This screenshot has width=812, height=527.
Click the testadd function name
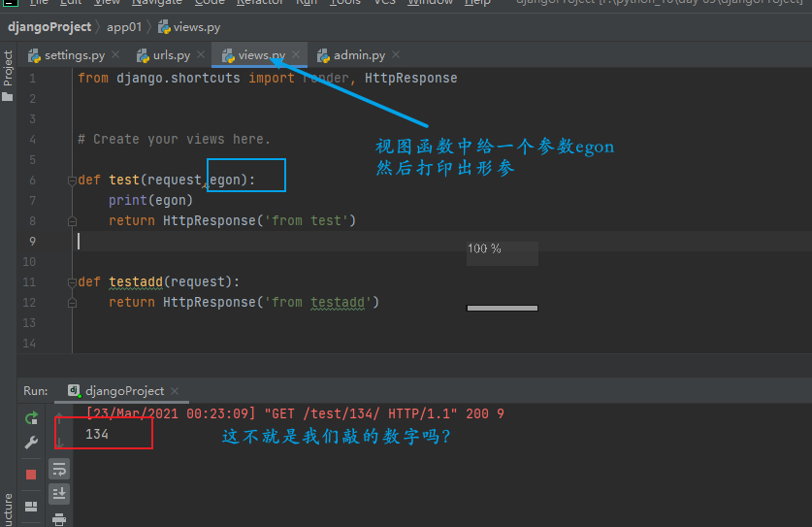(x=136, y=281)
